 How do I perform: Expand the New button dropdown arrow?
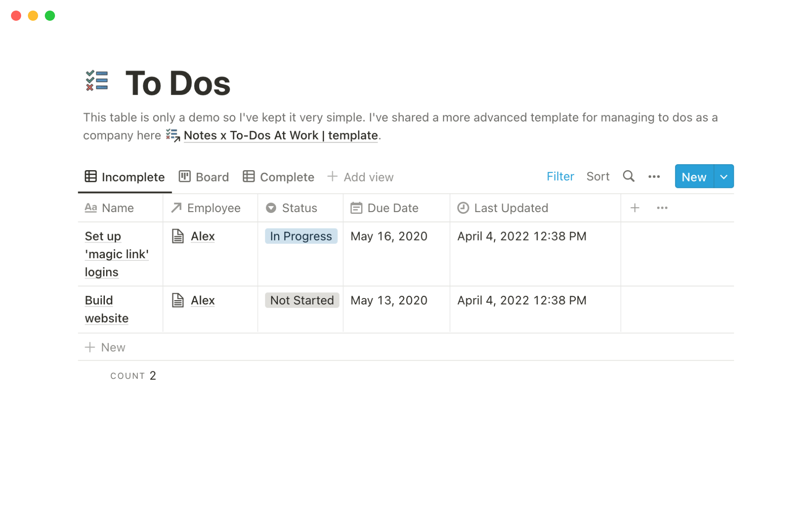(724, 177)
